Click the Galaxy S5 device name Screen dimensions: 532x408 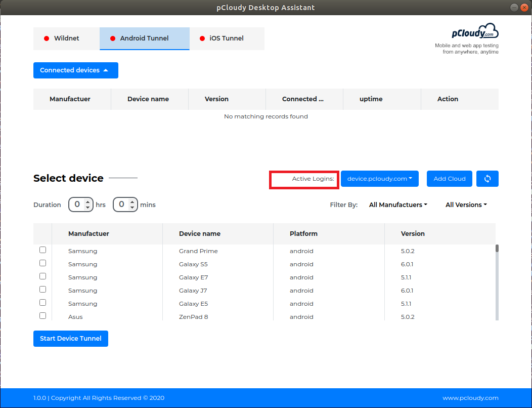pos(193,264)
